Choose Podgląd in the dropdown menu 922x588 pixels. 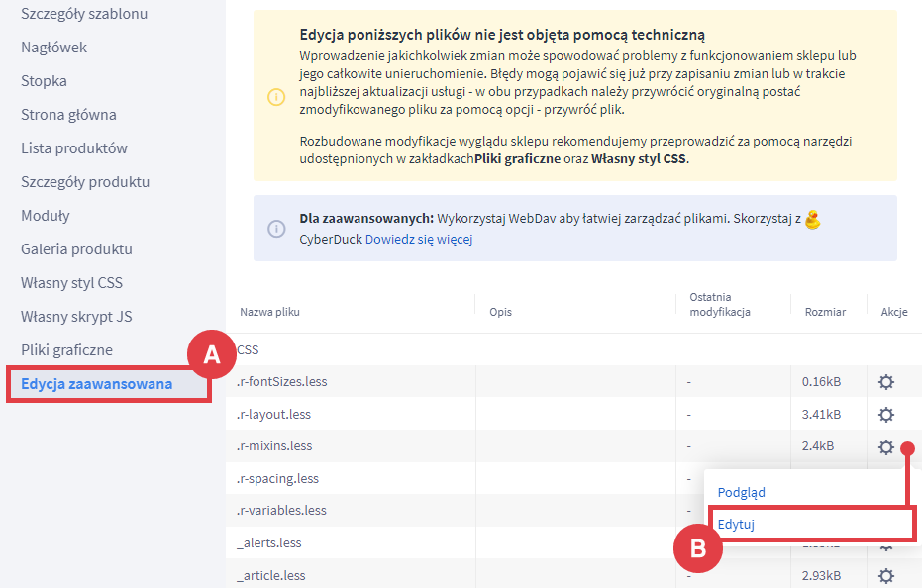(741, 492)
